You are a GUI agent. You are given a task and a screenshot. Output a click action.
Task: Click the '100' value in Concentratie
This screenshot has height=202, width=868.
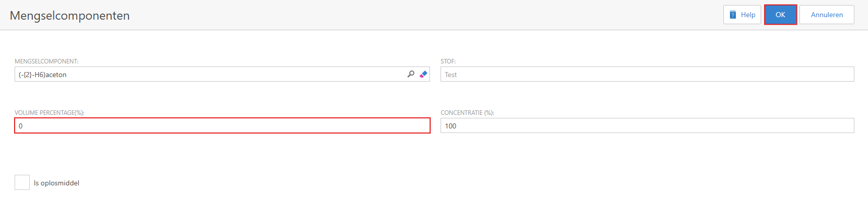[x=451, y=126]
